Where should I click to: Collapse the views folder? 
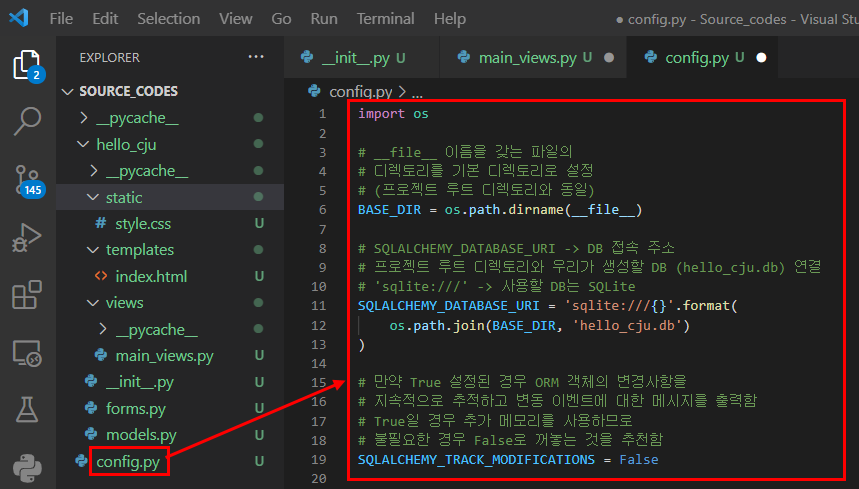point(93,303)
